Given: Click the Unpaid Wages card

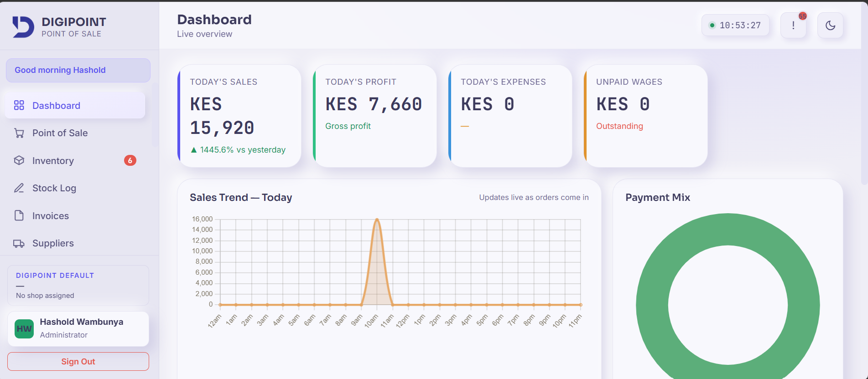Looking at the screenshot, I should 646,116.
